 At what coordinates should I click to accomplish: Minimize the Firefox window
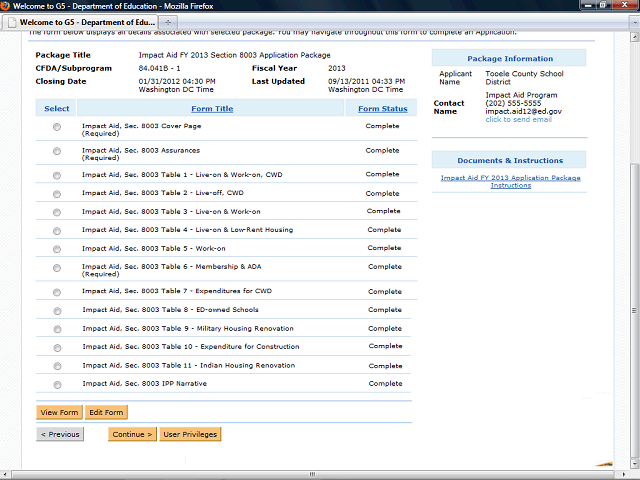[x=588, y=5]
